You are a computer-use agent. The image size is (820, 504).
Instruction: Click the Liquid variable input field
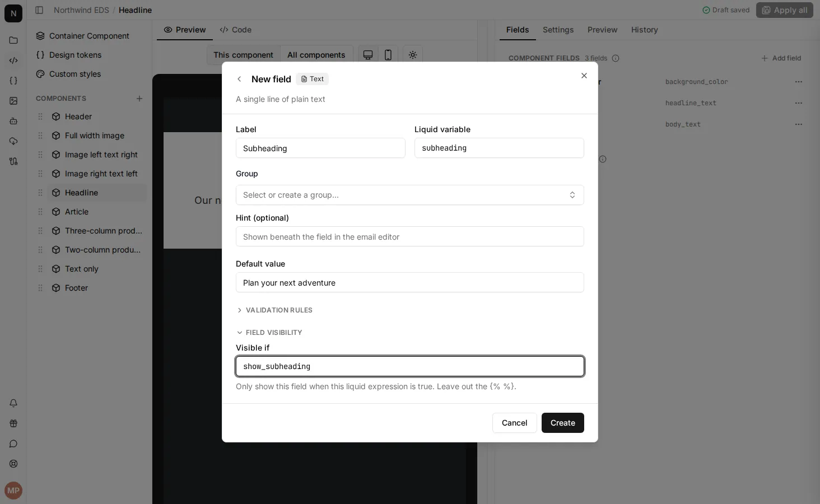click(499, 148)
